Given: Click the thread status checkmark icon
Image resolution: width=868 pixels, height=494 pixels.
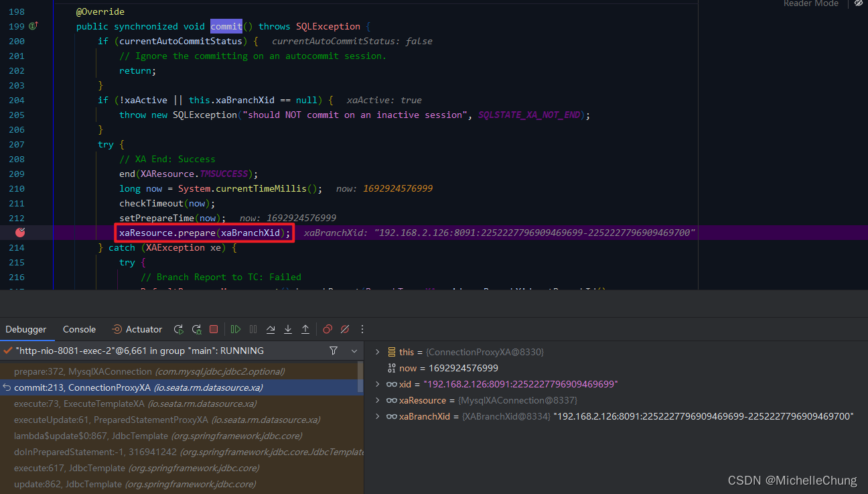Looking at the screenshot, I should pyautogui.click(x=7, y=351).
